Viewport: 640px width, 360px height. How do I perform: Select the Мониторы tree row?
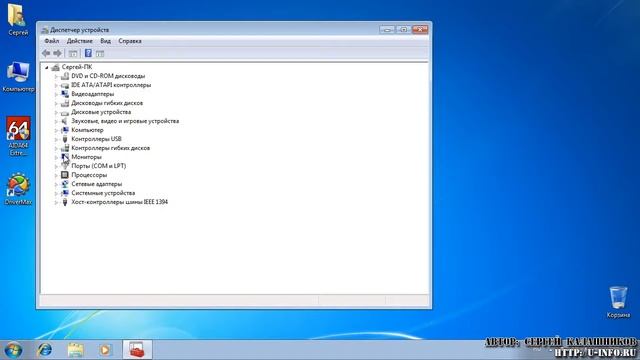(86, 157)
